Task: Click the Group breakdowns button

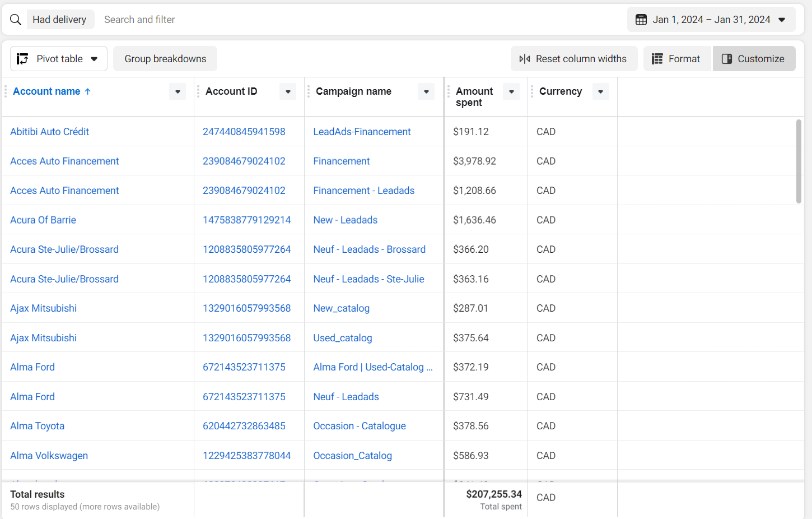Action: tap(165, 59)
